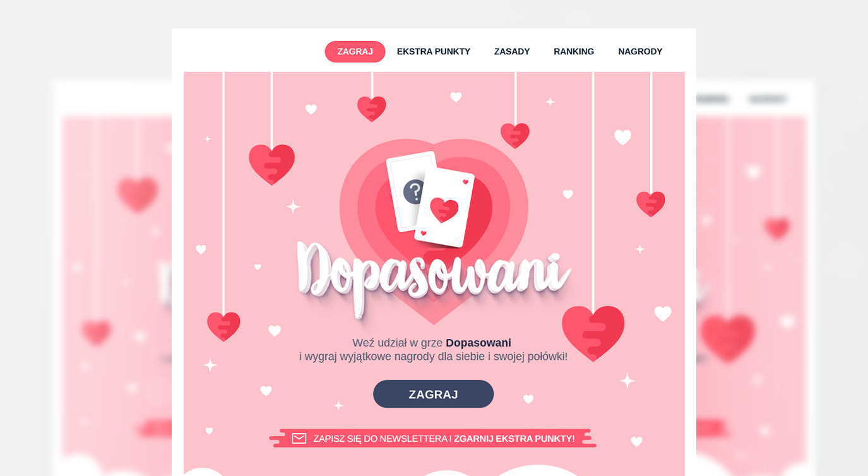The height and width of the screenshot is (476, 868).
Task: Click the Dopasowani logo title
Action: (x=433, y=278)
